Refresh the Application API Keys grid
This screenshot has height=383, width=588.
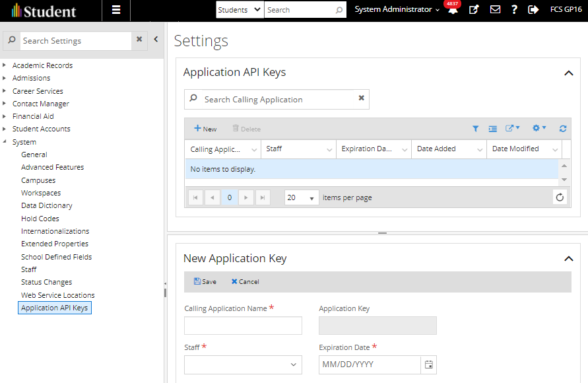click(562, 128)
